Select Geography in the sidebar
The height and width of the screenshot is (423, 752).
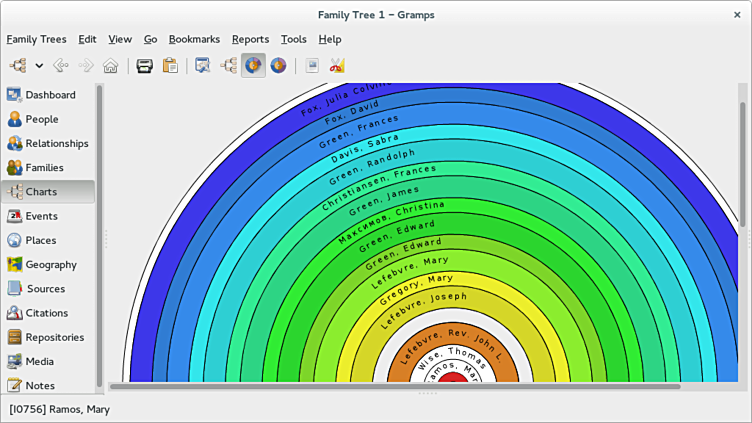pos(51,265)
